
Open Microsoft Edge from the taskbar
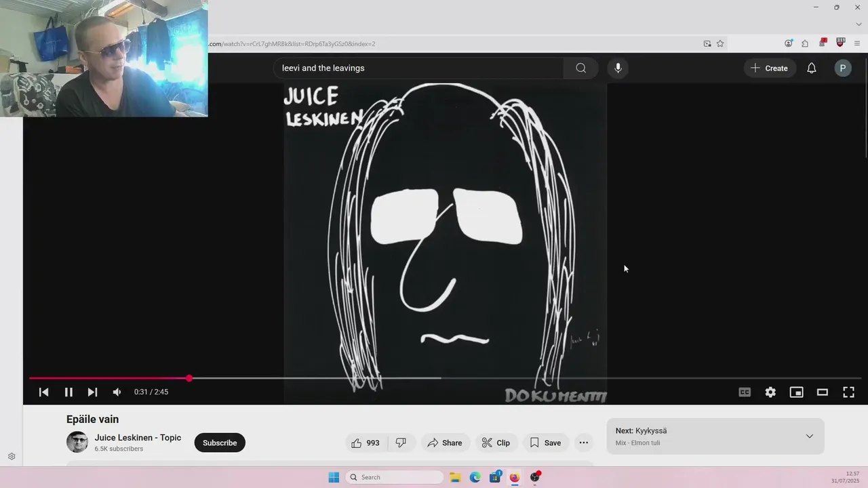point(475,477)
